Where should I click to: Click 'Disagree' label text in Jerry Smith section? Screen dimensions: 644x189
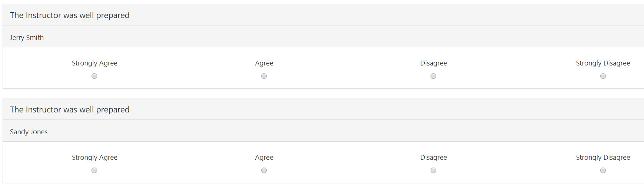pos(434,63)
